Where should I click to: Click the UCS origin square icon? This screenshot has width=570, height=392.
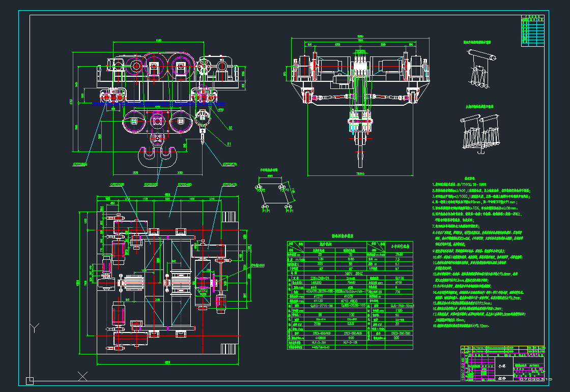coord(30,380)
